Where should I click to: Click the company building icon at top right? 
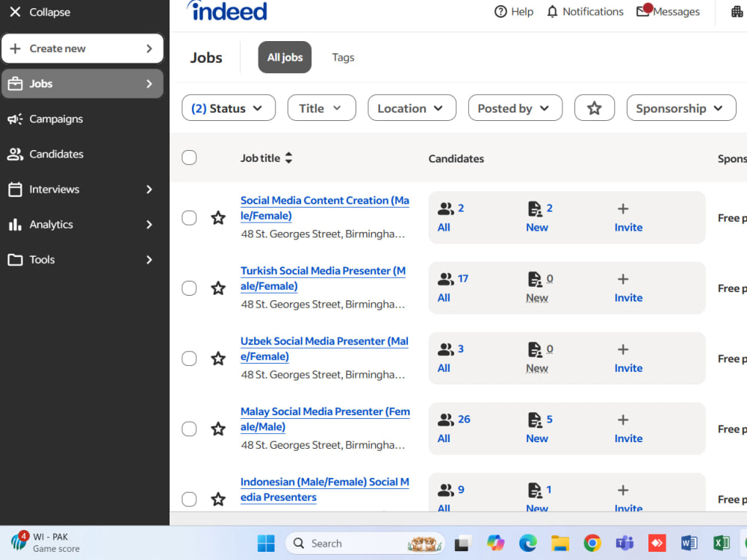coord(737,11)
